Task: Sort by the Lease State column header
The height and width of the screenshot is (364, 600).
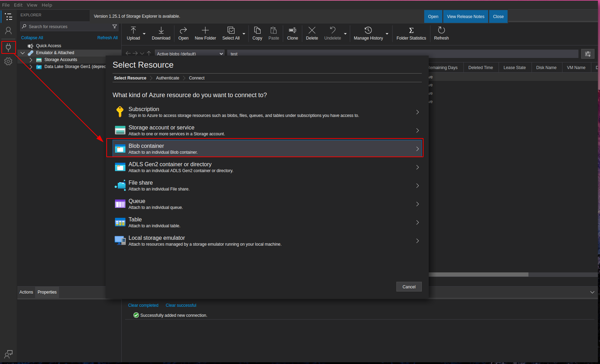Action: pyautogui.click(x=515, y=68)
